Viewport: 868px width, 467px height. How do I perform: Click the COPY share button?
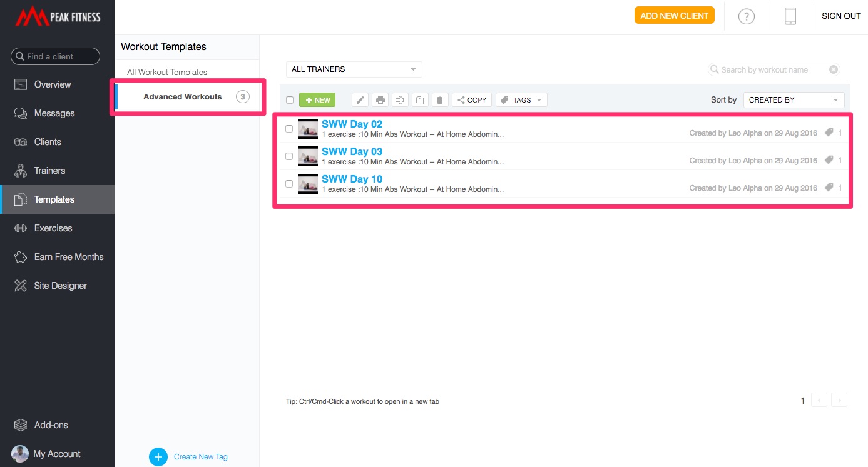[x=472, y=100]
